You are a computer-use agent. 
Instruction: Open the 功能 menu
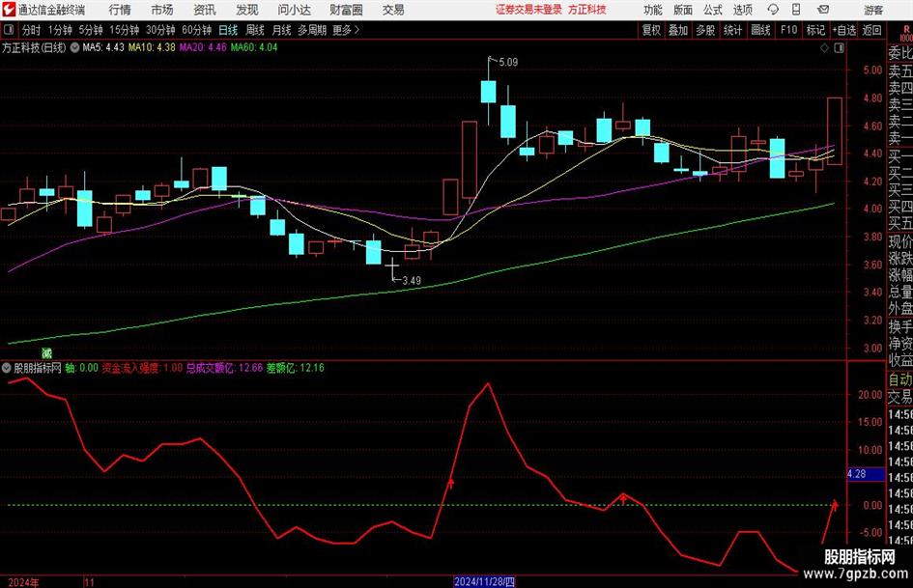[653, 10]
